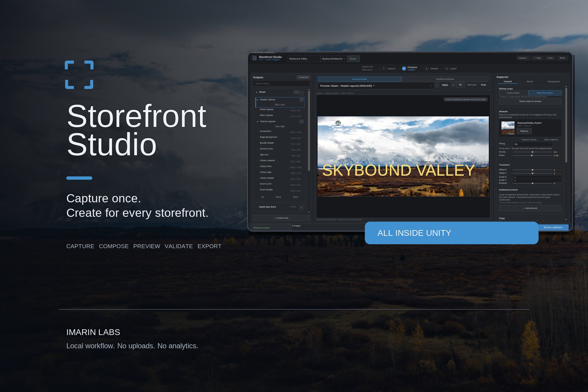Click Outputs list scroll down arrow
Image resolution: width=588 pixels, height=392 pixels.
pyautogui.click(x=309, y=212)
